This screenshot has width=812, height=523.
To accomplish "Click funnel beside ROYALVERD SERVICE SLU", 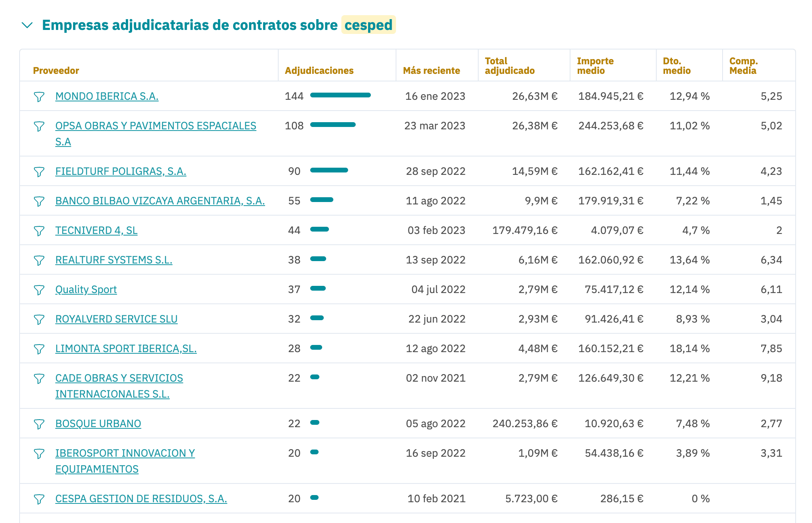I will 39,319.
